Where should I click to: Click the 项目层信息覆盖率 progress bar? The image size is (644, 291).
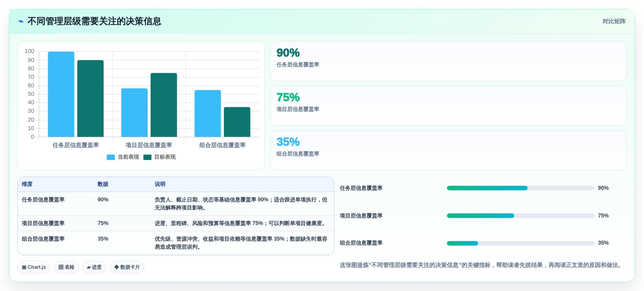(x=520, y=216)
